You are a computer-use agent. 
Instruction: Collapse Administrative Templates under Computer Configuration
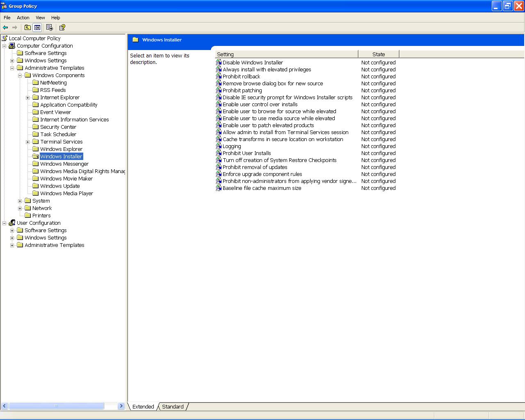click(12, 68)
